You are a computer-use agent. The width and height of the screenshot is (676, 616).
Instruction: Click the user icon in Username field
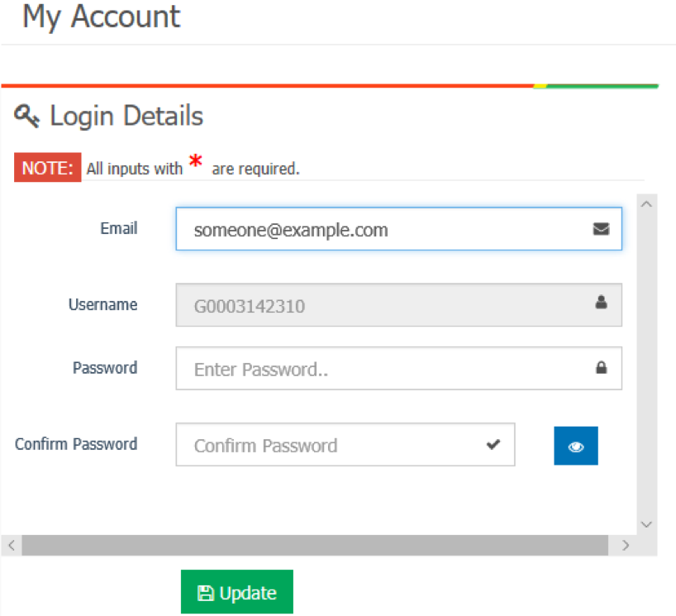[601, 302]
